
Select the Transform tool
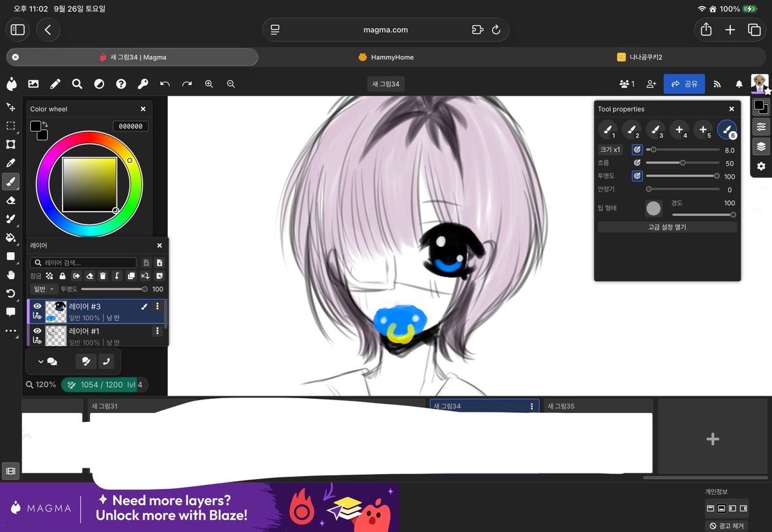click(x=10, y=144)
